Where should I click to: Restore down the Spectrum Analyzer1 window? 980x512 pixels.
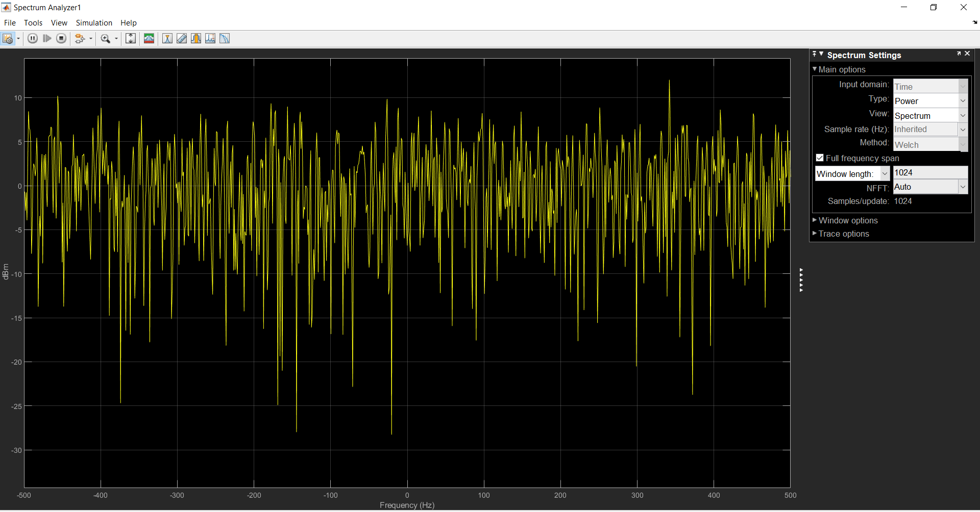tap(934, 7)
